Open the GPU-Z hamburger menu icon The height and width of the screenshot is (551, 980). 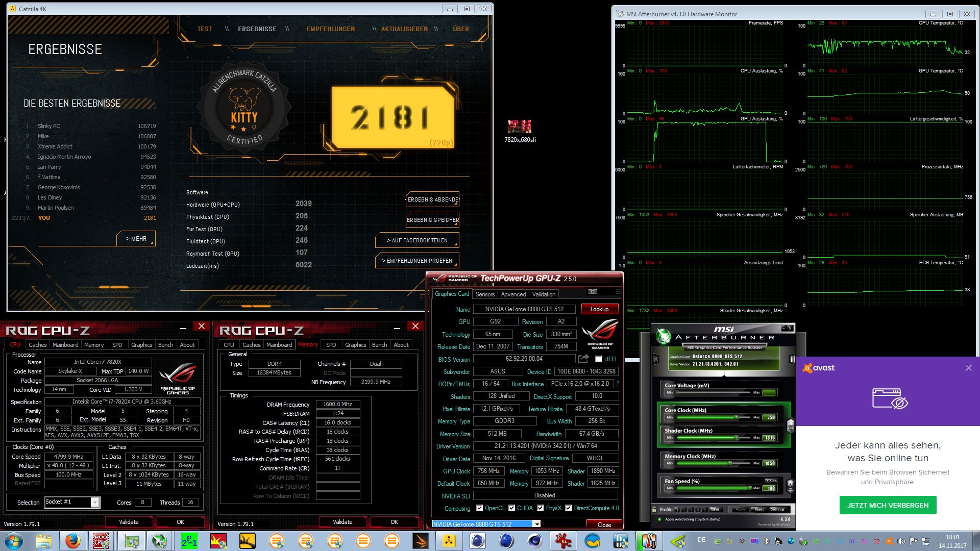tap(618, 291)
